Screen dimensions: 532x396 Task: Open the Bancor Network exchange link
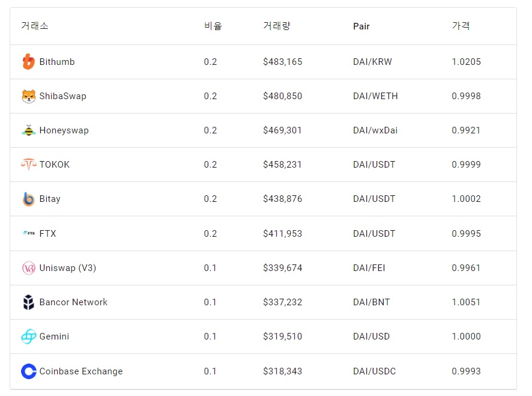73,302
